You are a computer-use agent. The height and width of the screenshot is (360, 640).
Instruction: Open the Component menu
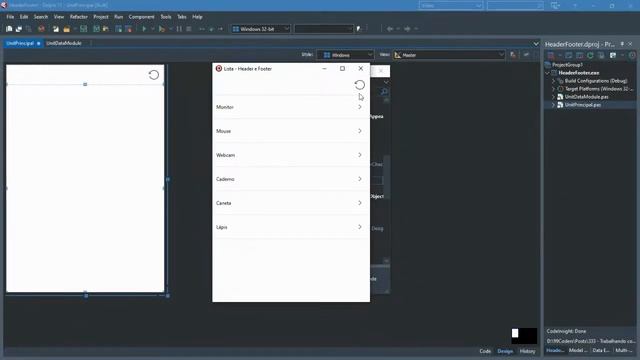[142, 17]
